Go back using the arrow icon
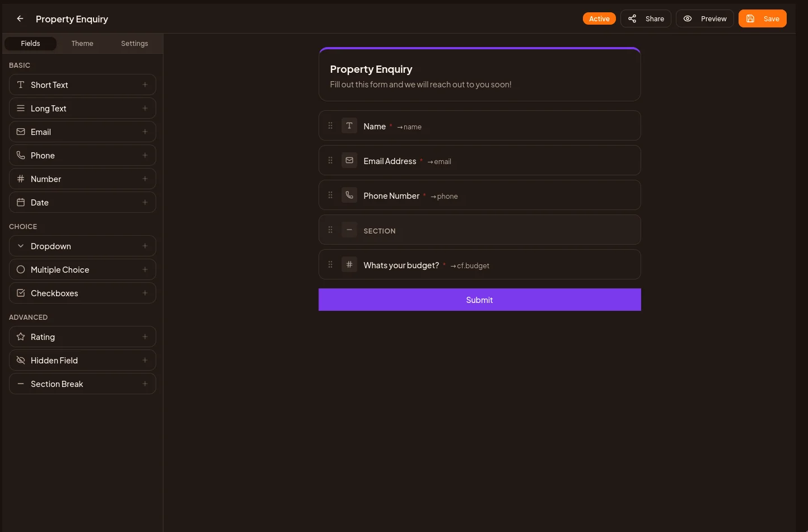The height and width of the screenshot is (532, 808). tap(20, 18)
